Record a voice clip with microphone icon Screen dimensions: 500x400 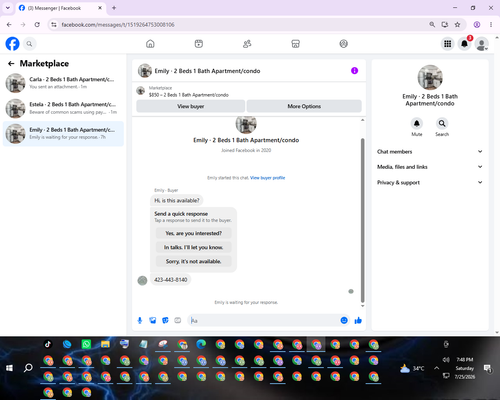tap(140, 320)
